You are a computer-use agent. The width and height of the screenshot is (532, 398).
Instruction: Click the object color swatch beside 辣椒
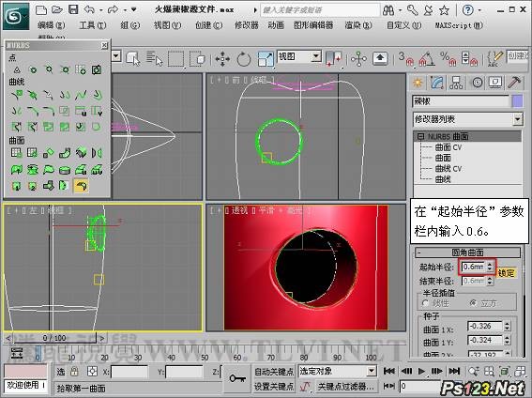(517, 101)
